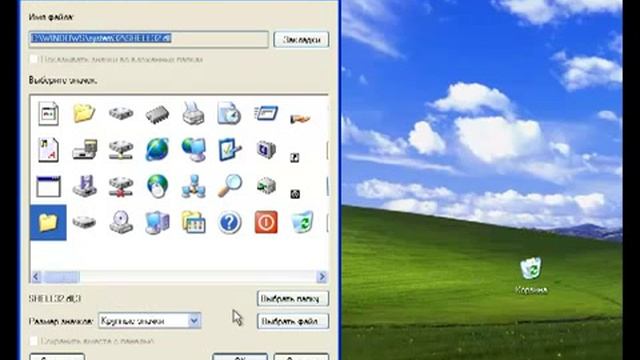Click the icon list right scroll arrow
This screenshot has width=640, height=360.
tap(322, 277)
